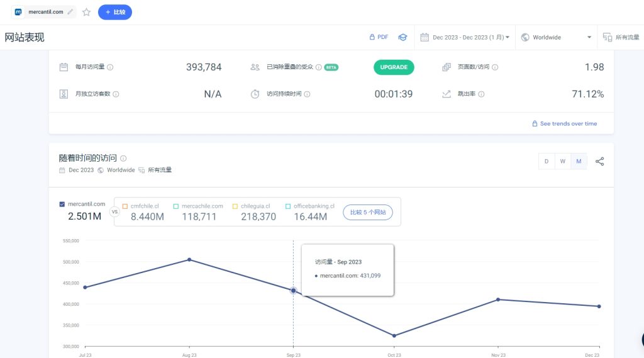Open See trends over time link
The height and width of the screenshot is (358, 644).
click(x=565, y=124)
